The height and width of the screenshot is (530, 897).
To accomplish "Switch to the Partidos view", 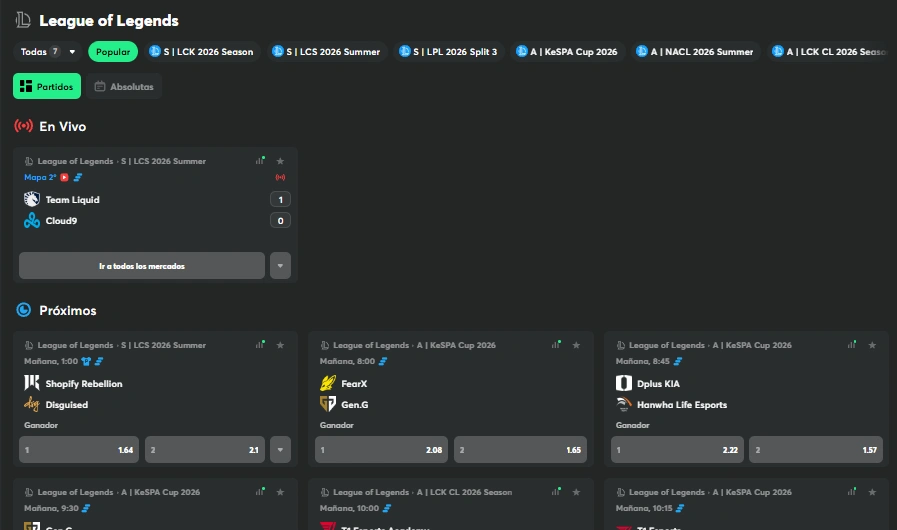I will point(47,86).
